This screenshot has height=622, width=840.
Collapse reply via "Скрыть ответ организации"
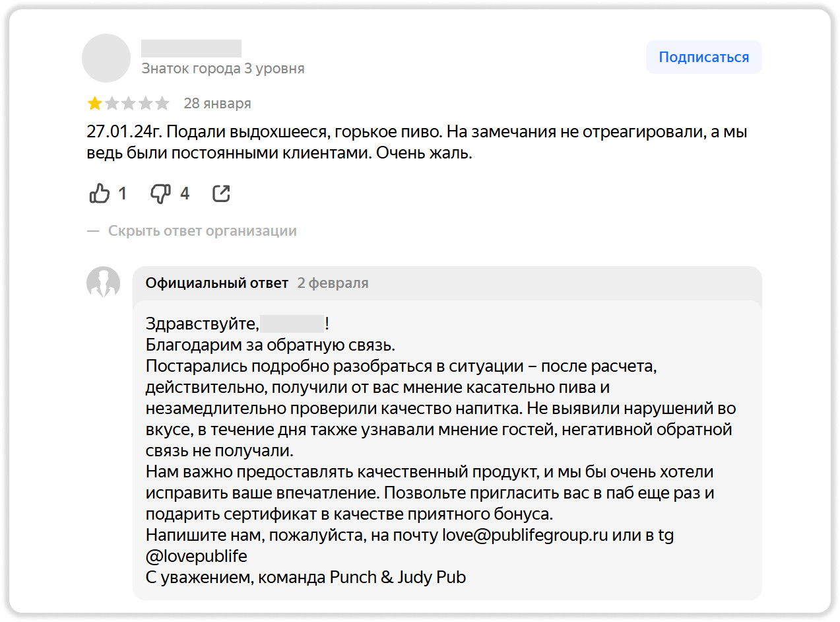point(202,231)
